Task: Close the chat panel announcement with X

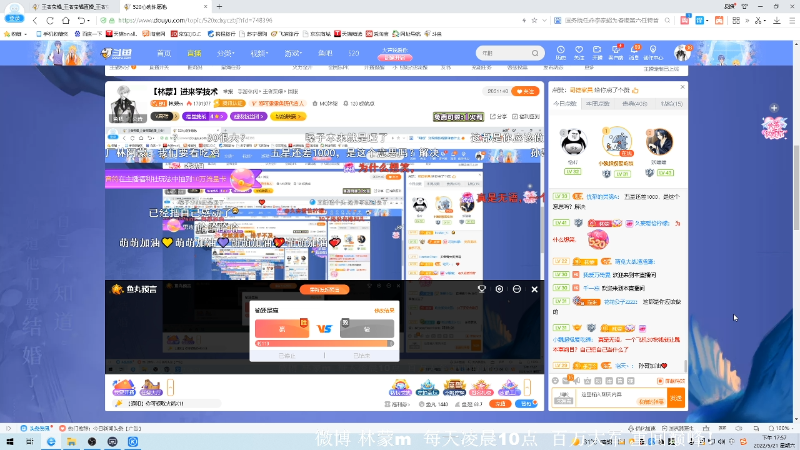Action: click(683, 87)
